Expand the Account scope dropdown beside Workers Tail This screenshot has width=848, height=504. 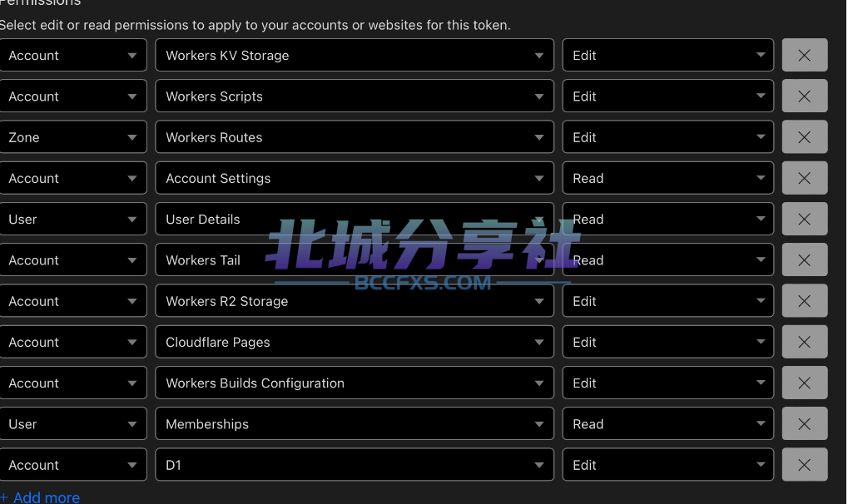click(x=73, y=260)
